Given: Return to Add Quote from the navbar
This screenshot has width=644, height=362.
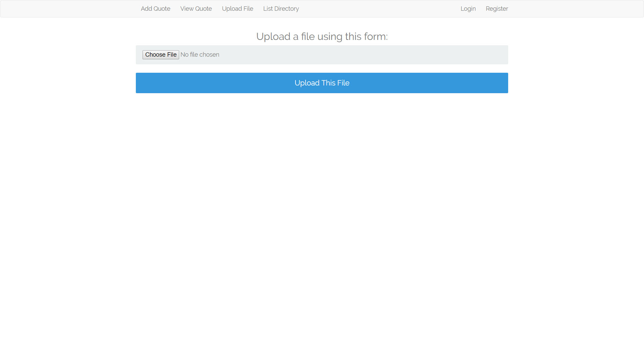Looking at the screenshot, I should [x=155, y=9].
